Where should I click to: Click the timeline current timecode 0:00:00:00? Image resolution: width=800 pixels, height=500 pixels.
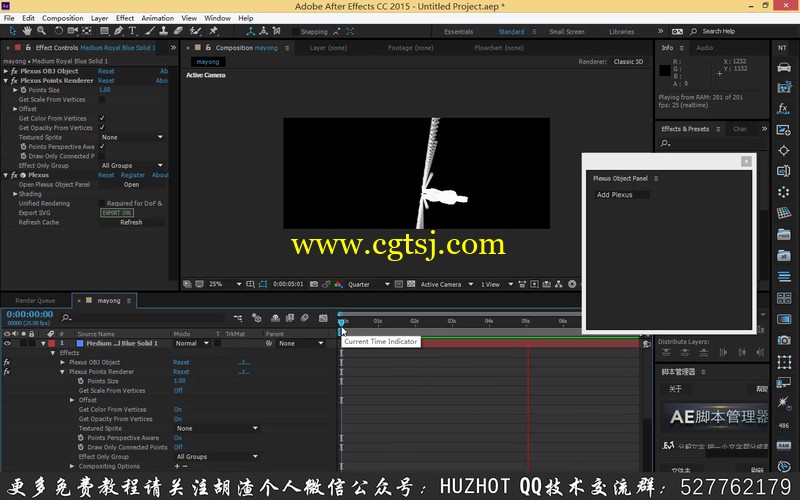pos(30,314)
